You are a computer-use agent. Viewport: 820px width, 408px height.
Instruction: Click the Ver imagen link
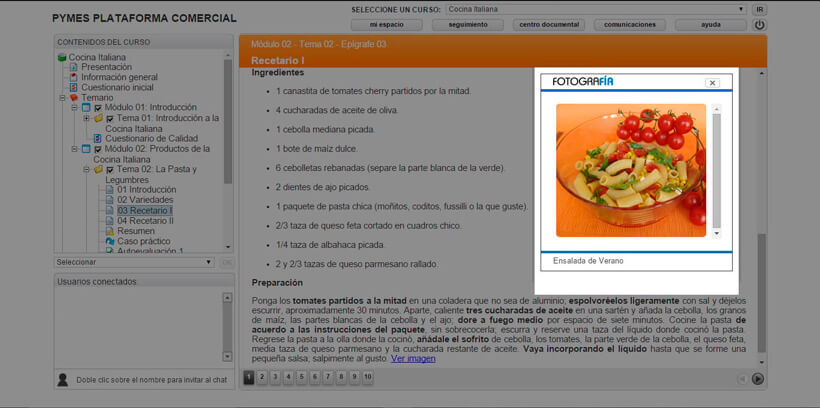(x=413, y=359)
